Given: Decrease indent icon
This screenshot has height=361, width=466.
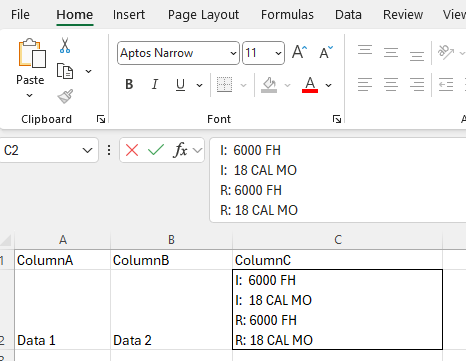Looking at the screenshot, I should coord(446,84).
